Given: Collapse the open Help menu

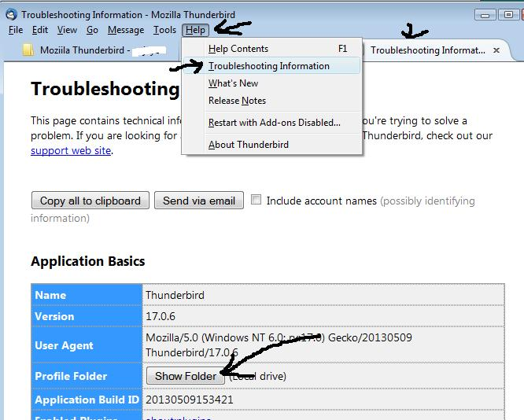Looking at the screenshot, I should click(195, 30).
